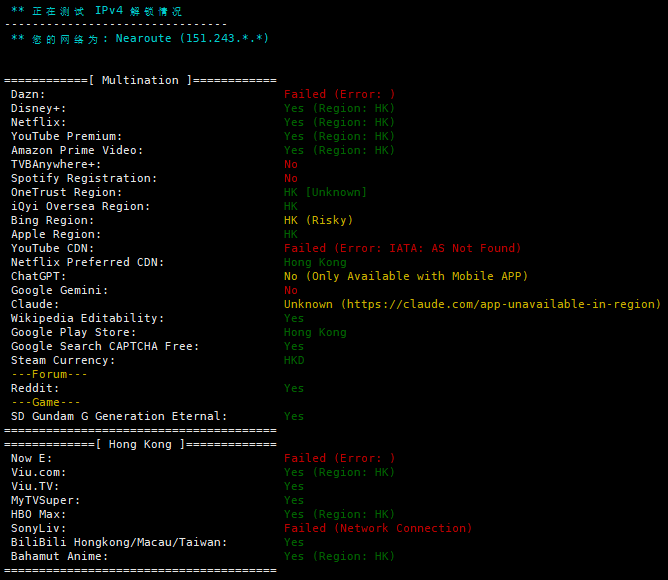Select the OneTrust Region 'HK [Unknown]' value
The width and height of the screenshot is (668, 580).
click(325, 192)
